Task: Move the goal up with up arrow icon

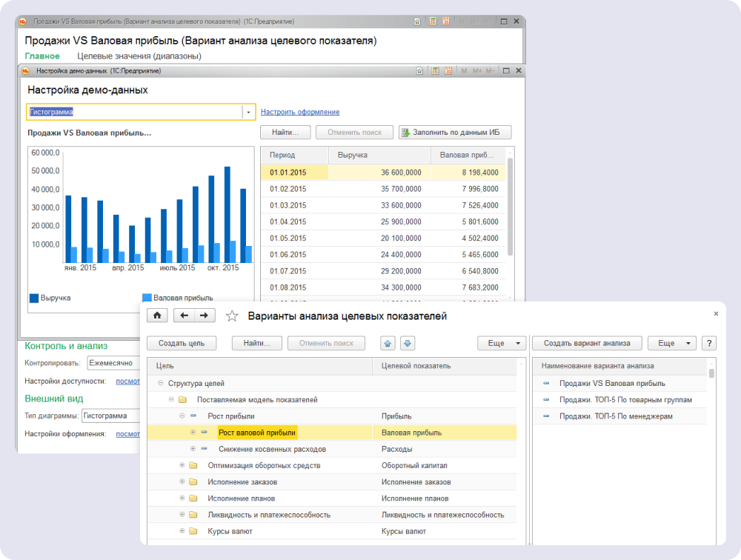Action: [388, 343]
